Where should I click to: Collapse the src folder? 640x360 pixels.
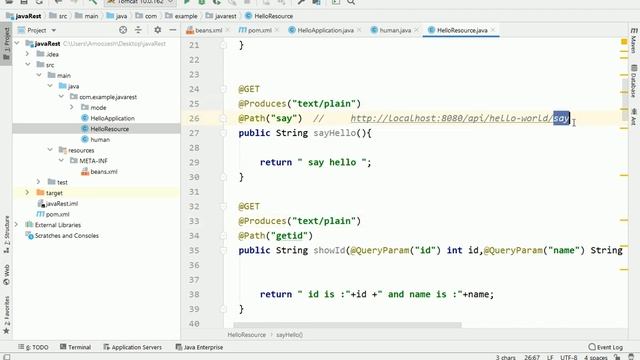[x=28, y=64]
